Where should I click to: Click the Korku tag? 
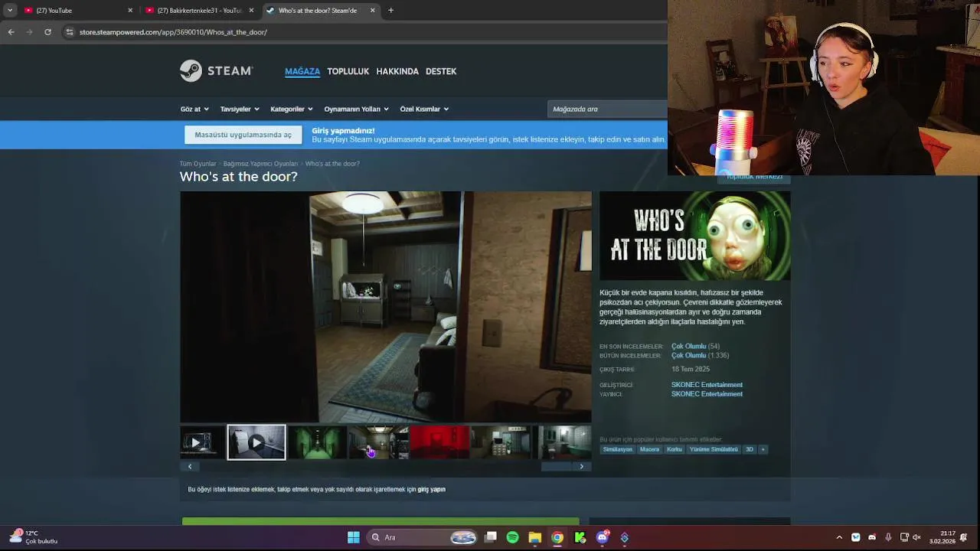[x=674, y=449]
